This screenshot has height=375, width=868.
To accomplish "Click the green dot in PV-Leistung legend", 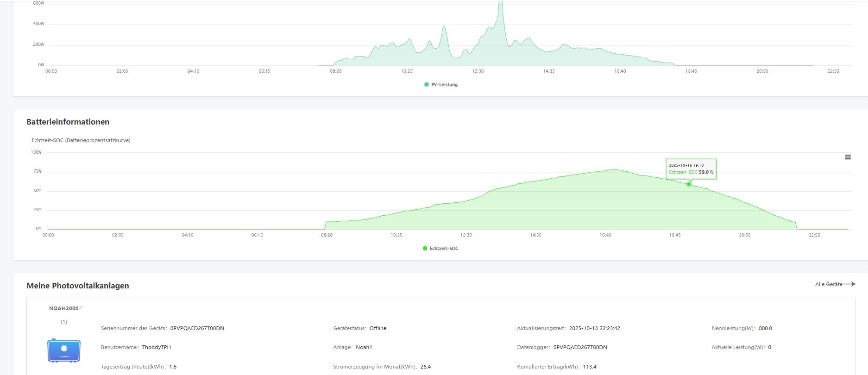I will (x=427, y=85).
